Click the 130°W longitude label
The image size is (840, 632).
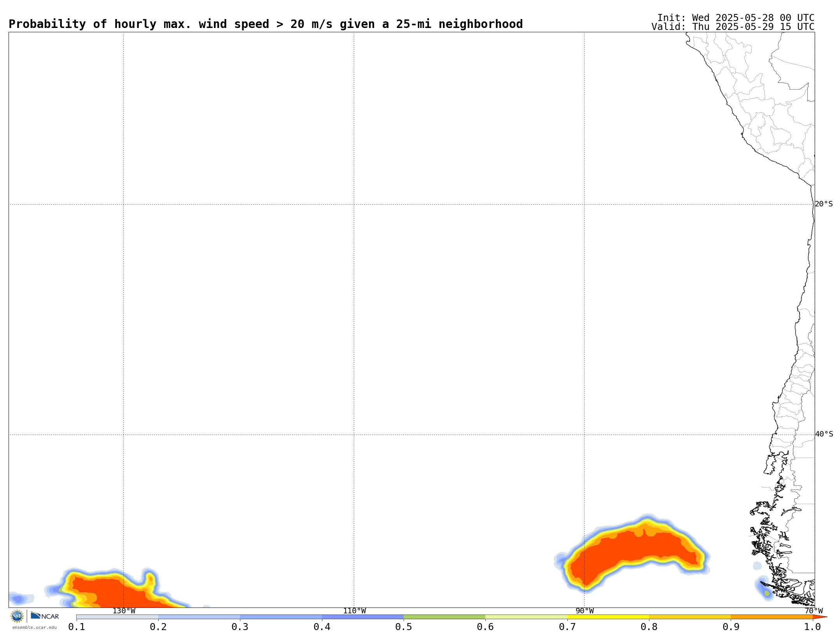pyautogui.click(x=124, y=611)
